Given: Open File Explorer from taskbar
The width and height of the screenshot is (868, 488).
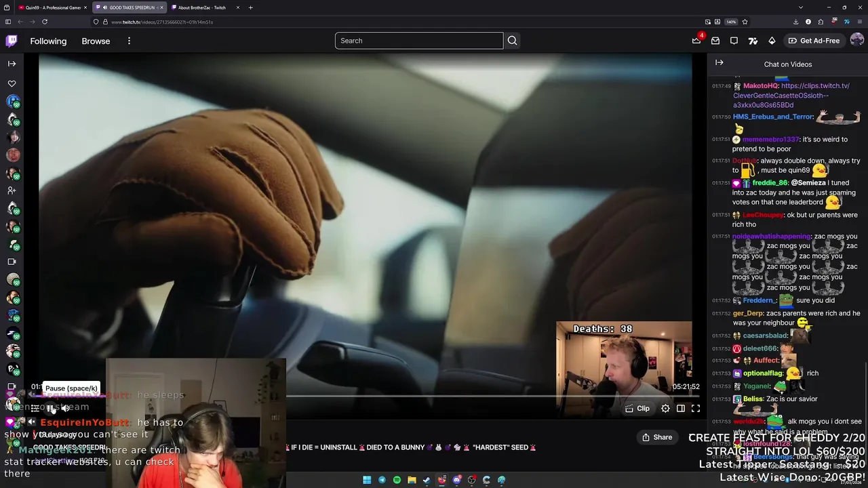Looking at the screenshot, I should 412,480.
